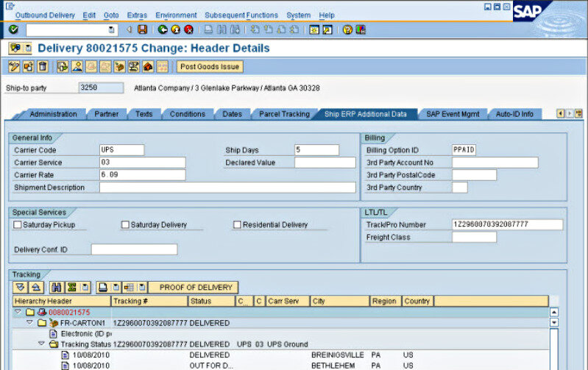Image resolution: width=588 pixels, height=370 pixels.
Task: Click the Post Goods Issue button
Action: tap(209, 67)
